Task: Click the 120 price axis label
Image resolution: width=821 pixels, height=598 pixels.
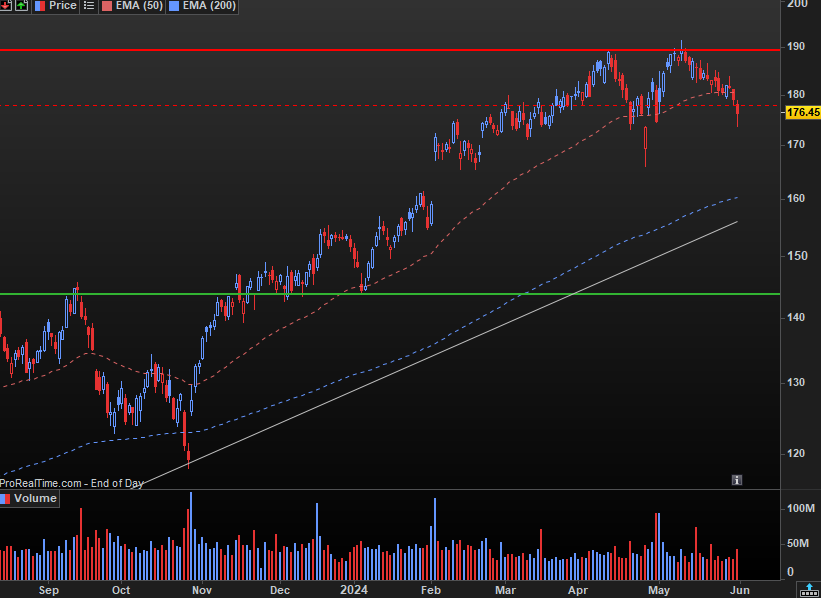Action: click(796, 453)
